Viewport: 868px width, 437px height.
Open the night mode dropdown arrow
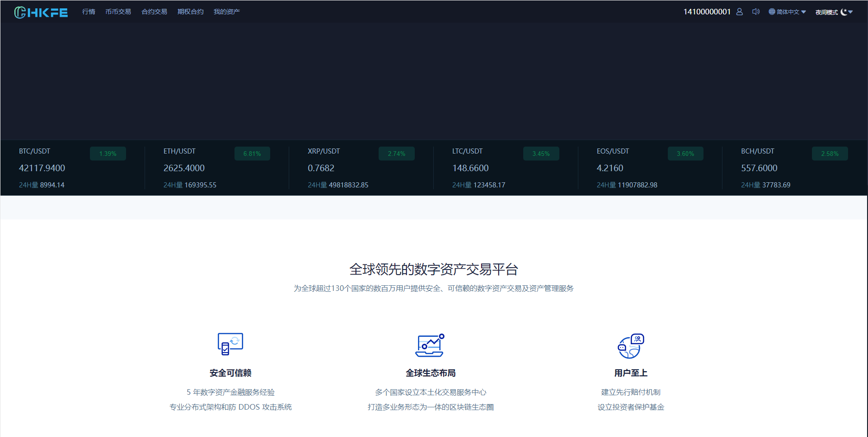(x=852, y=12)
